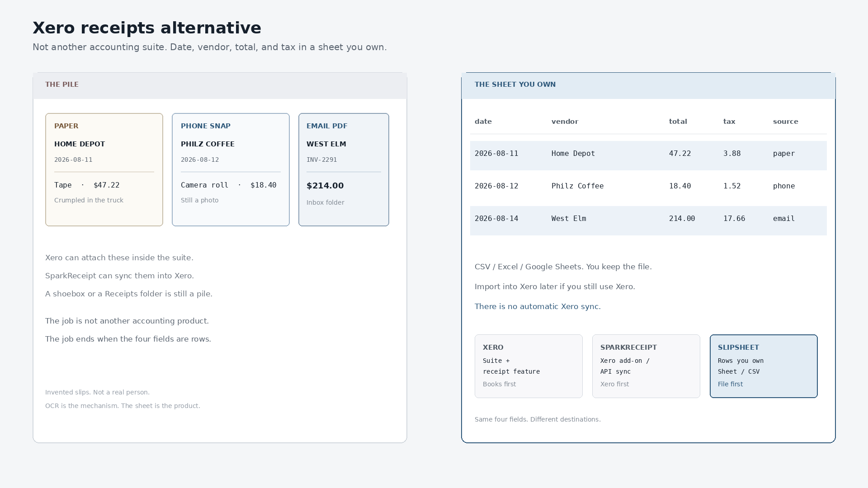Click the 17.66 tax cell
868x488 pixels.
click(x=734, y=219)
